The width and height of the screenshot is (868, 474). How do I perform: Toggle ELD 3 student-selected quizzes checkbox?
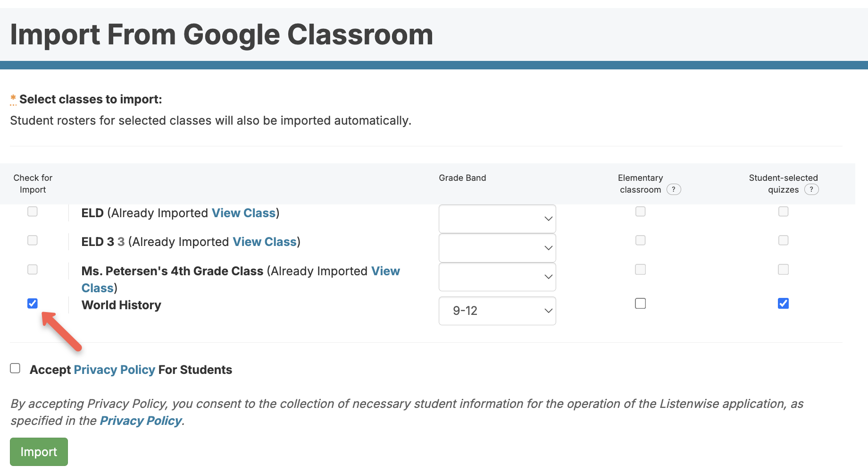point(783,240)
